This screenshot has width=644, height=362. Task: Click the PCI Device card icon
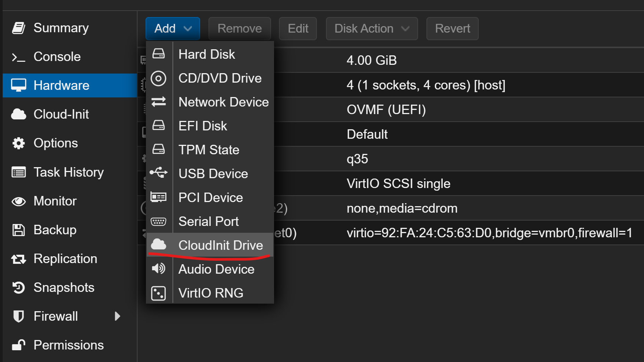[x=158, y=197]
